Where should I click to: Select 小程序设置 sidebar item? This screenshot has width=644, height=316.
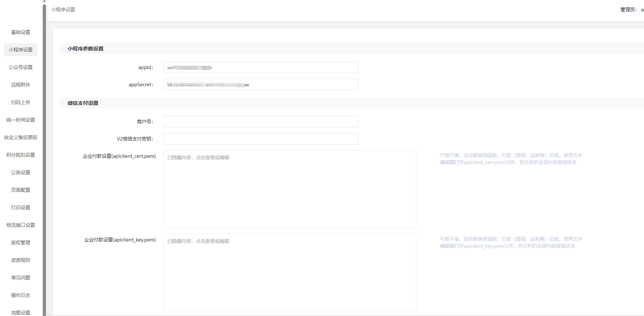[20, 50]
